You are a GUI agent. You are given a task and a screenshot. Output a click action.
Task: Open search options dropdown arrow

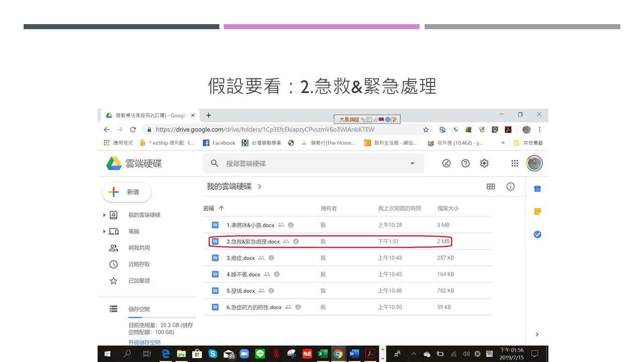coord(413,163)
